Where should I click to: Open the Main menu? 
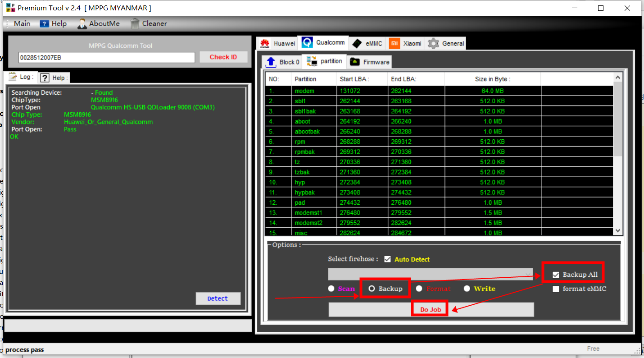click(22, 23)
